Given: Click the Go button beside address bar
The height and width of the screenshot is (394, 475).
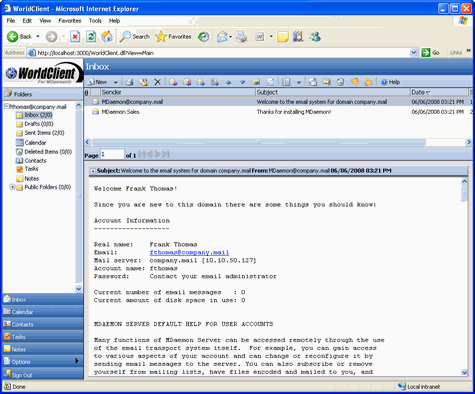Looking at the screenshot, I should (430, 53).
